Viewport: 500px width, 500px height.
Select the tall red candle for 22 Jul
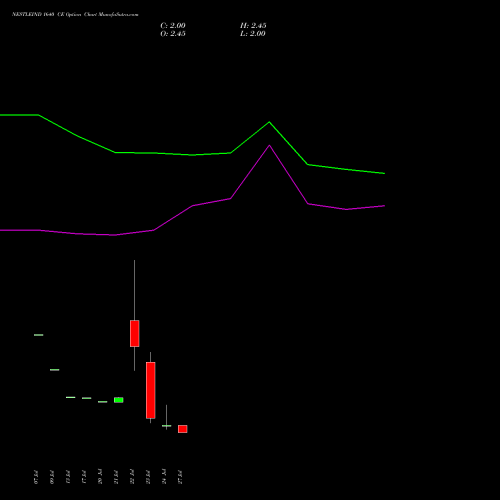point(134,333)
